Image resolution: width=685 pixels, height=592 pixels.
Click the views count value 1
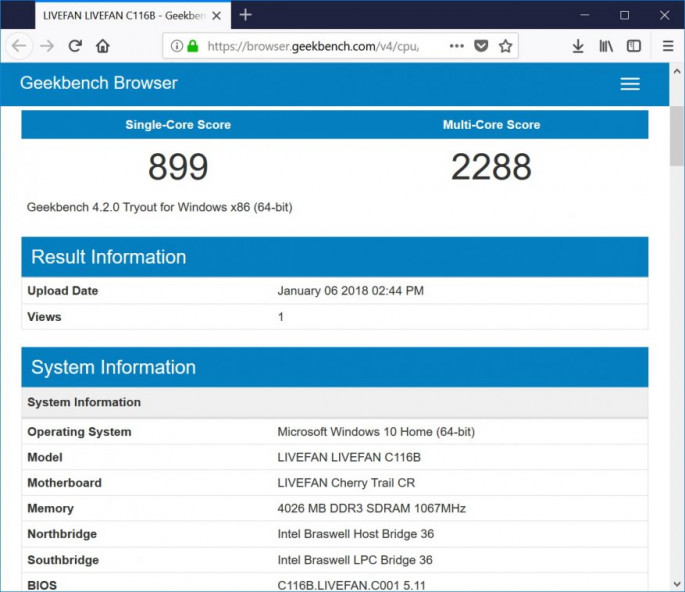[x=280, y=317]
